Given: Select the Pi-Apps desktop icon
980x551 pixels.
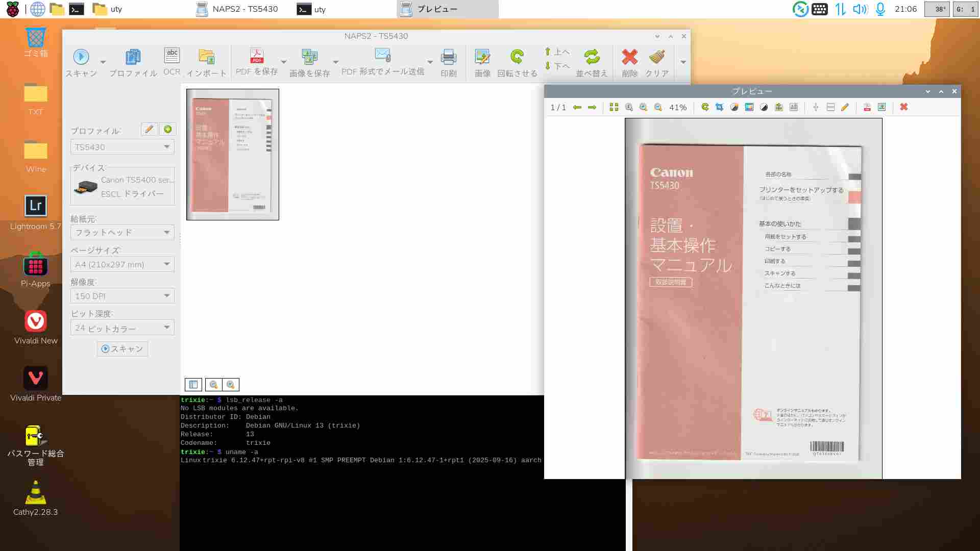Looking at the screenshot, I should [x=36, y=270].
